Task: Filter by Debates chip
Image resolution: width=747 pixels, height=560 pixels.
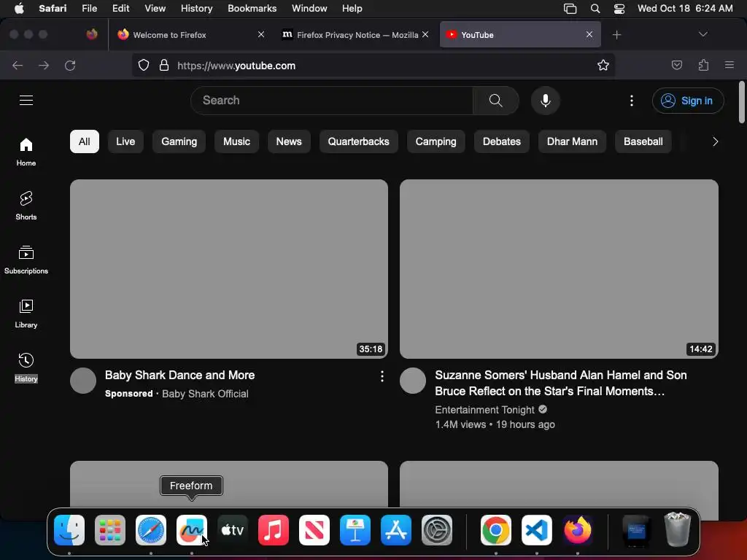Action: tap(501, 141)
